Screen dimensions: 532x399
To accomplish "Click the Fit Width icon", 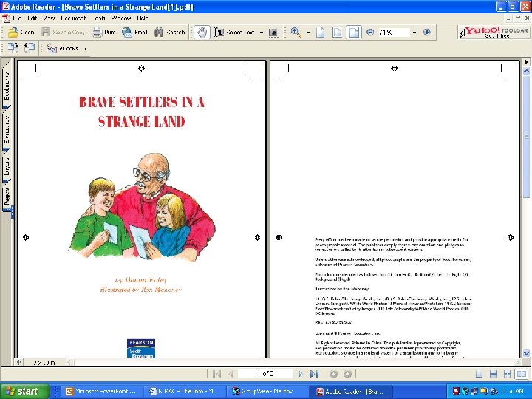I will pos(353,33).
